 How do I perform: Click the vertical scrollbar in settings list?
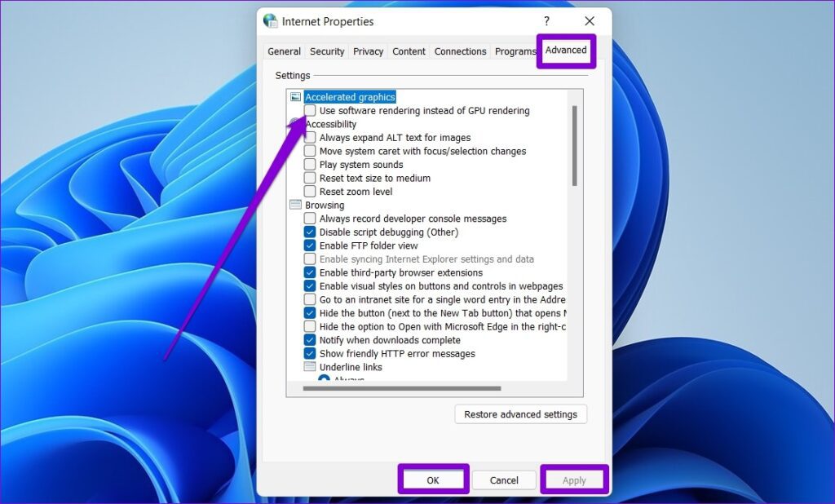(575, 147)
